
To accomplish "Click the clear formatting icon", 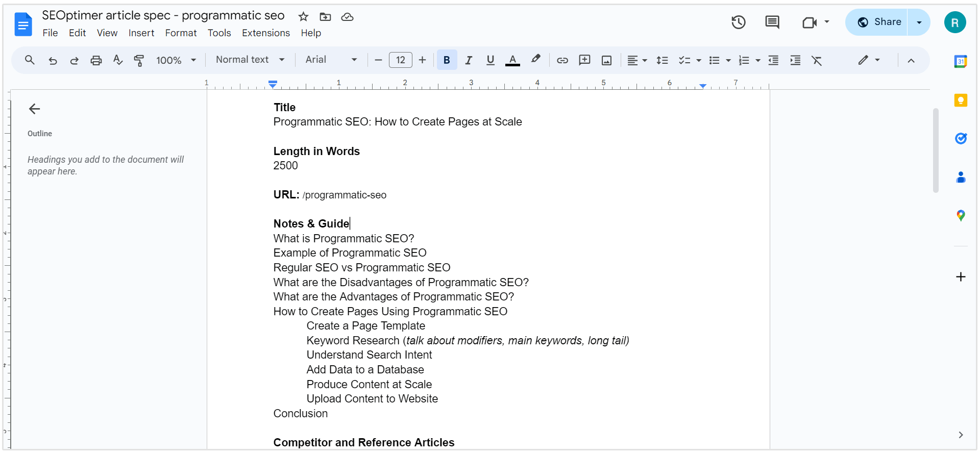I will coord(817,61).
